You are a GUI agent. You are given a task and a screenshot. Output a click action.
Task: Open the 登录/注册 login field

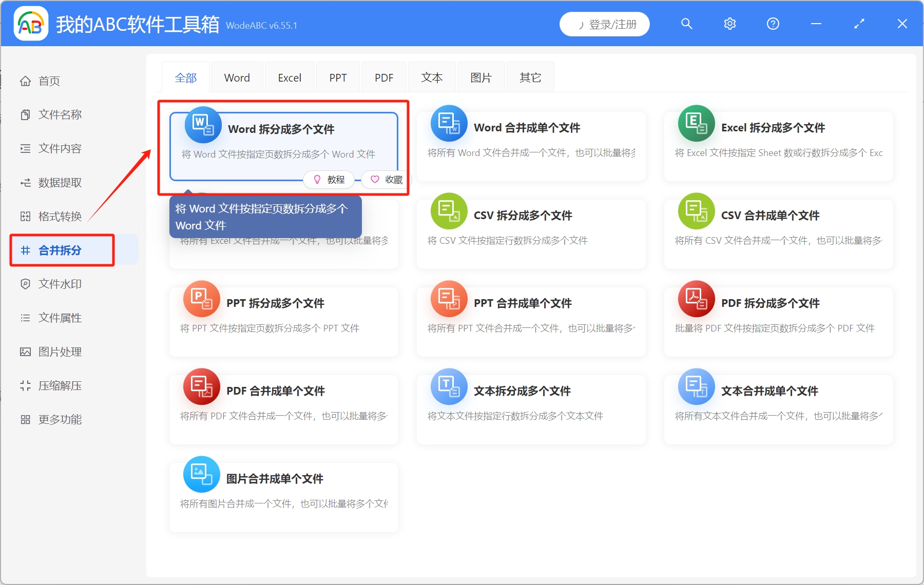point(604,24)
